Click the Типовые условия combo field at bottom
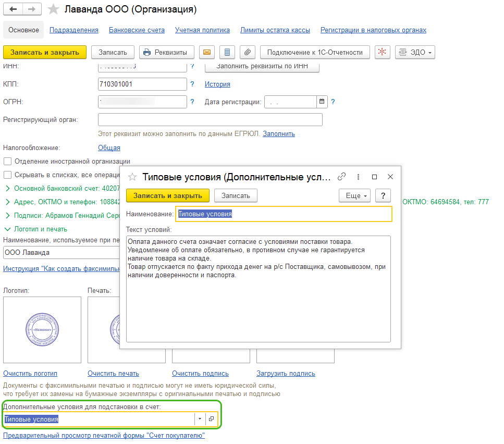Image resolution: width=504 pixels, height=444 pixels. pos(99,419)
